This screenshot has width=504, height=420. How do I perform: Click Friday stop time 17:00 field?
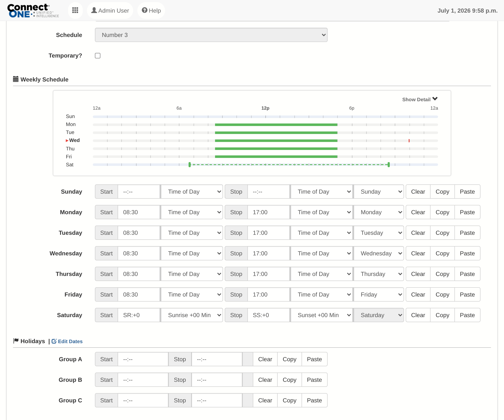(269, 294)
